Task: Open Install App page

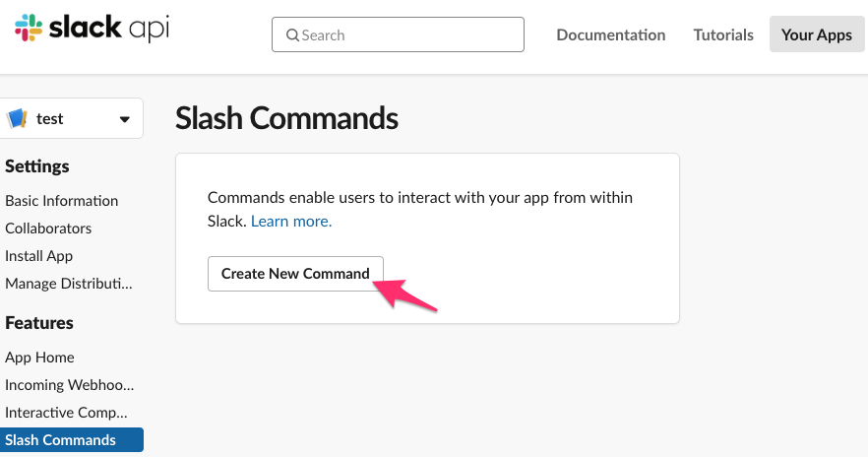Action: pos(38,256)
